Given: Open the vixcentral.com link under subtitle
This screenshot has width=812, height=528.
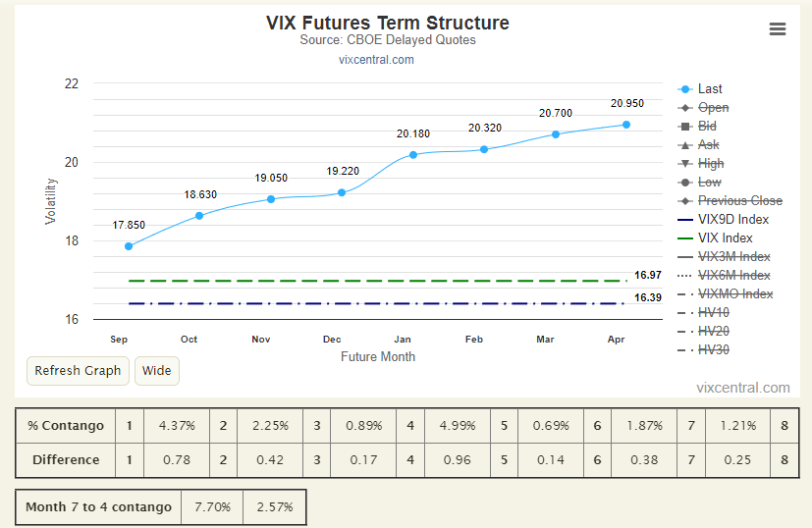Looking at the screenshot, I should pyautogui.click(x=376, y=60).
